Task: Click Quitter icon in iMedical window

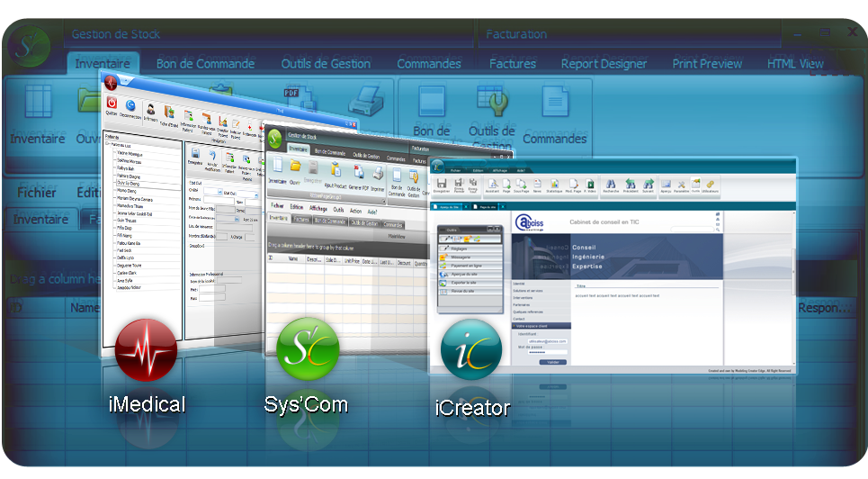Action: click(x=112, y=103)
